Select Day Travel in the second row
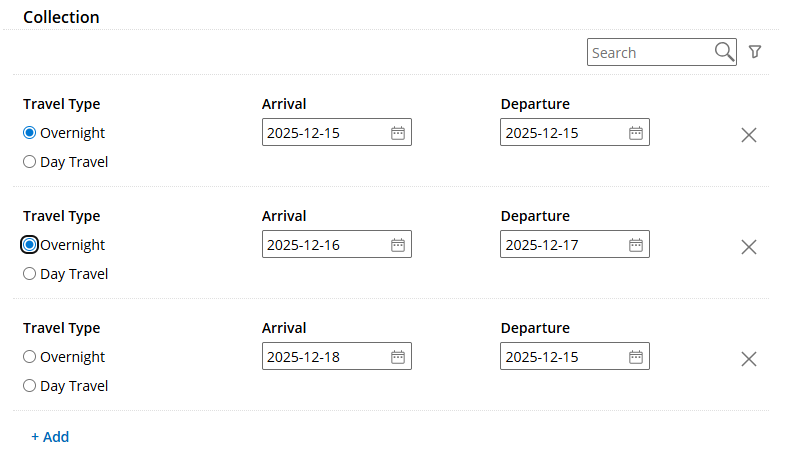This screenshot has height=476, width=789. (30, 274)
